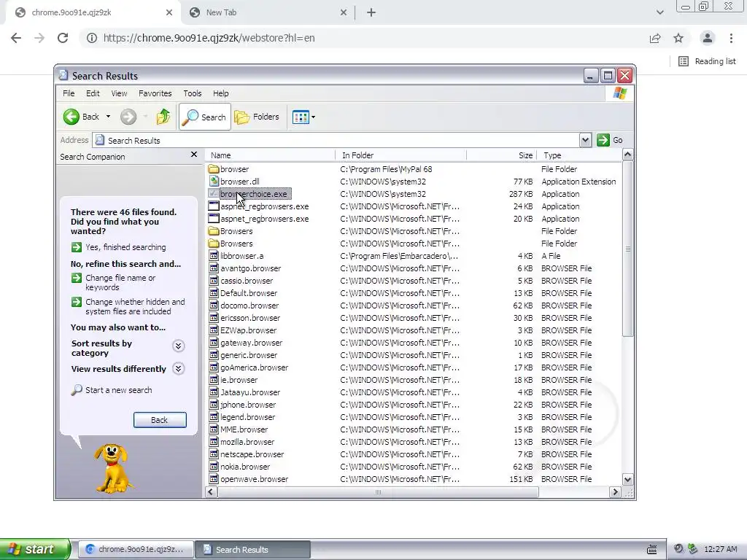
Task: Open the View menu
Action: coord(119,93)
